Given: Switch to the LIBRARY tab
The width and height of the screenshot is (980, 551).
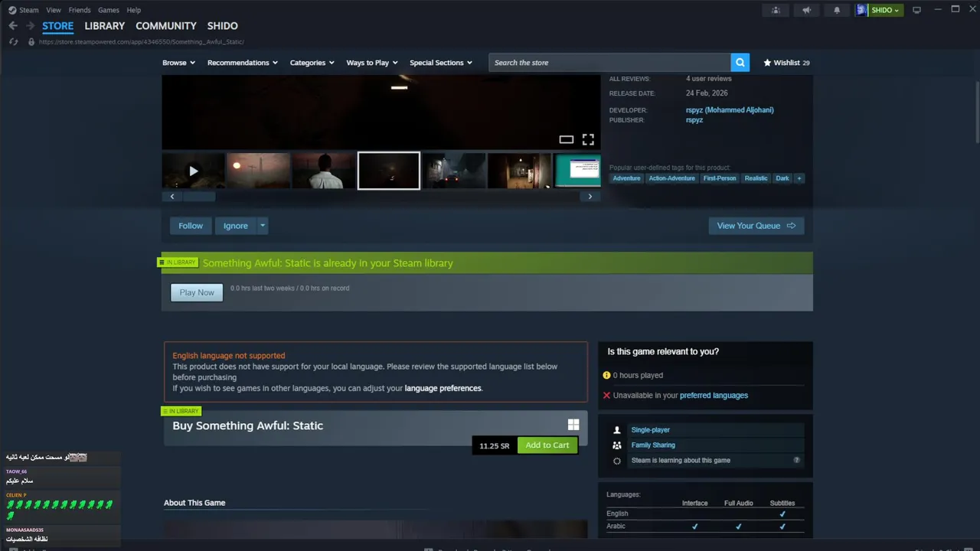Looking at the screenshot, I should 105,26.
